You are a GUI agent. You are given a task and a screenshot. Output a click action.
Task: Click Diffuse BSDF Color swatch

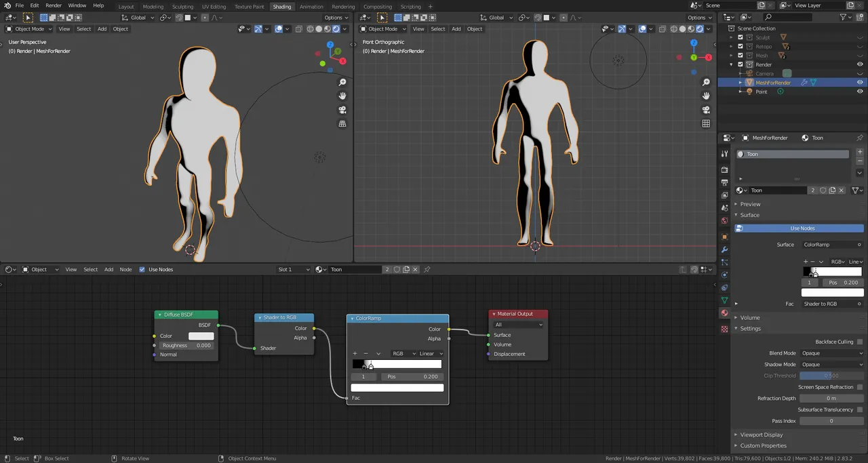click(201, 336)
